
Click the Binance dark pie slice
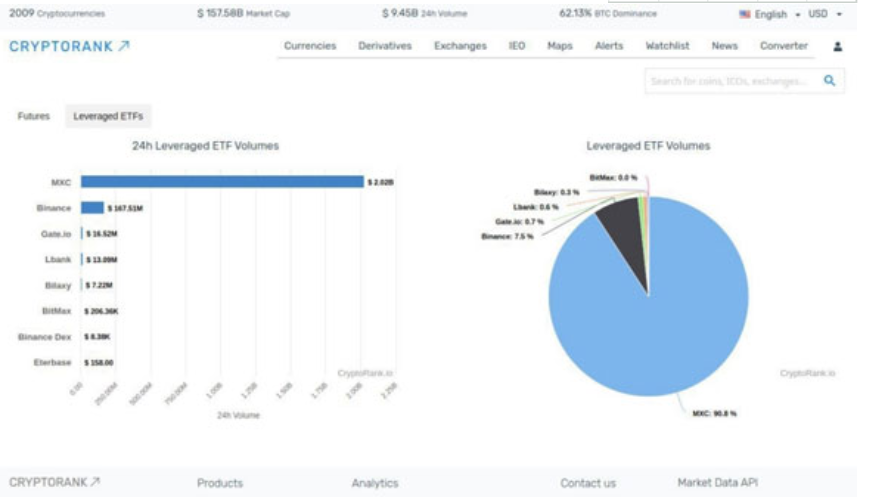tap(624, 239)
